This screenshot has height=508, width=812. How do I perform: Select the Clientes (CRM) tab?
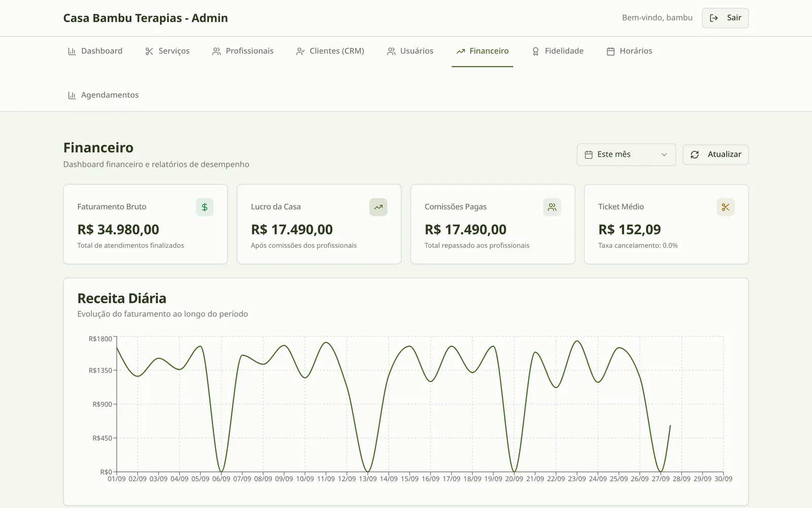click(x=330, y=51)
